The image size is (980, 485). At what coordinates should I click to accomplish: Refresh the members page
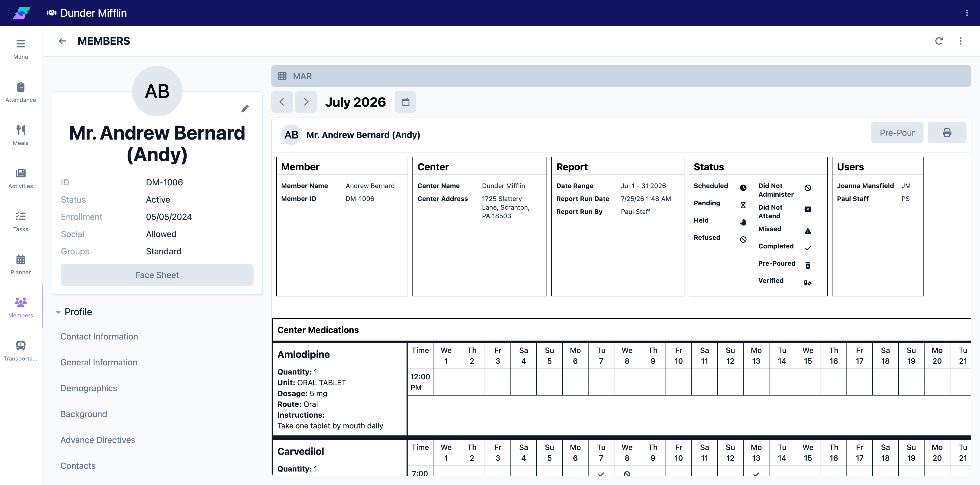pos(939,41)
